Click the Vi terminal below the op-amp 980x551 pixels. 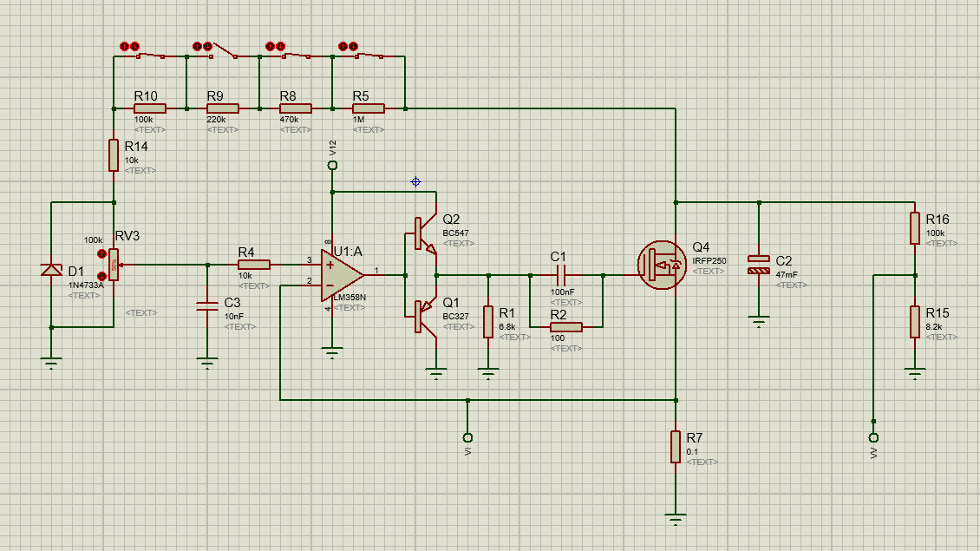pyautogui.click(x=467, y=436)
